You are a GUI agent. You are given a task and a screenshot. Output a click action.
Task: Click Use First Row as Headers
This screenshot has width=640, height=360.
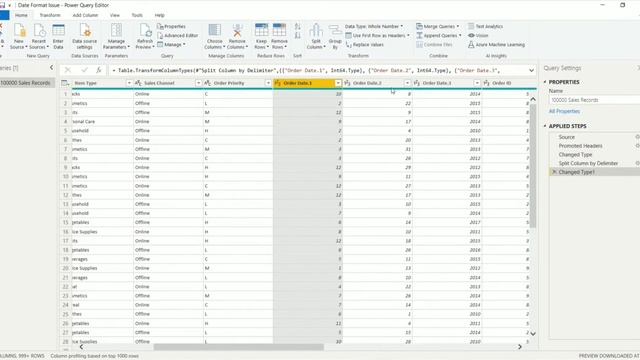pyautogui.click(x=378, y=36)
